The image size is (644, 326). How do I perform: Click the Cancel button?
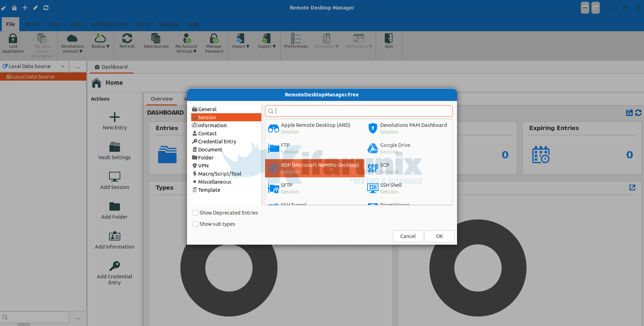click(408, 236)
